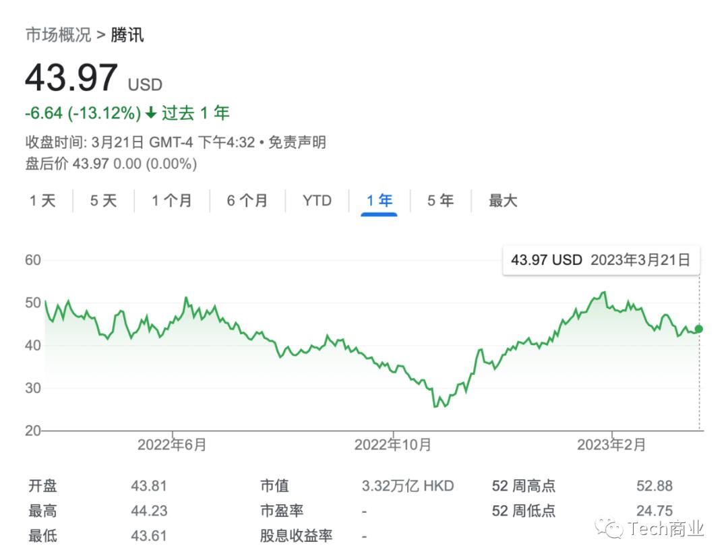Click the 最低 value 43.61
The image size is (728, 560).
[148, 536]
